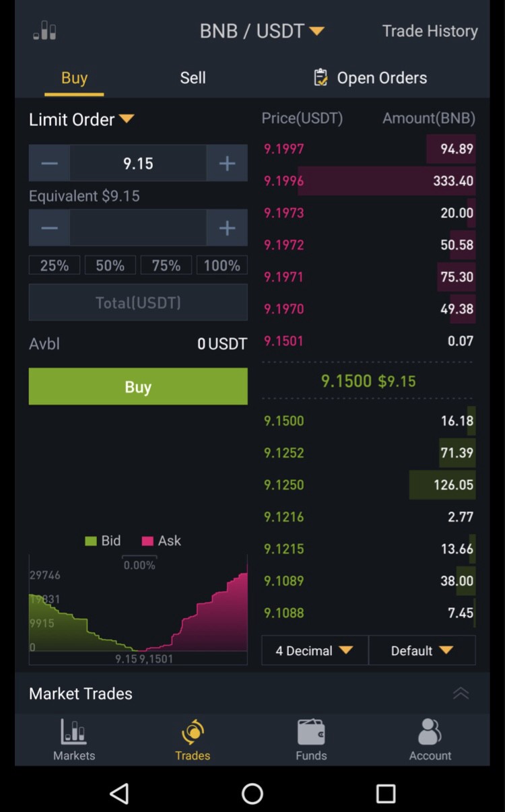Expand the Market Trades panel
Screen dimensions: 505x812
point(461,693)
